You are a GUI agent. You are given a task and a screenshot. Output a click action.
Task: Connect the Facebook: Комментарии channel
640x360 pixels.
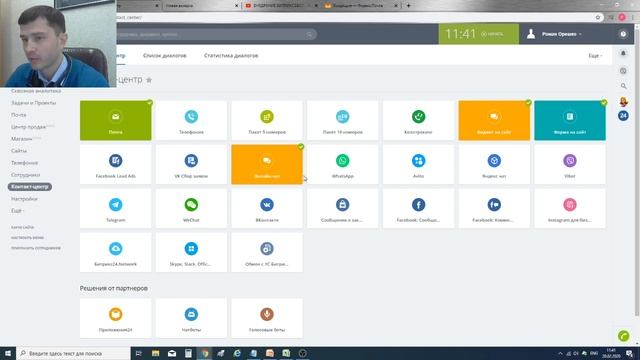494,209
